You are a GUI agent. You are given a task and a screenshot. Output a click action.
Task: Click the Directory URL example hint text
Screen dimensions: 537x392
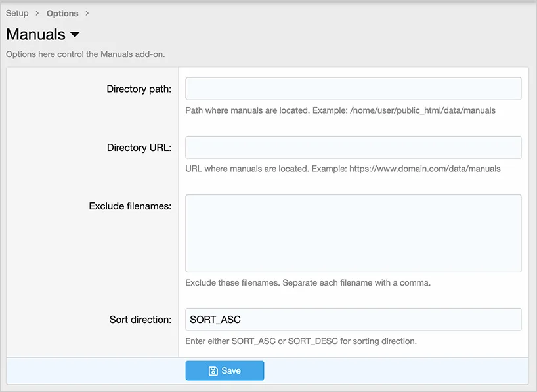343,169
